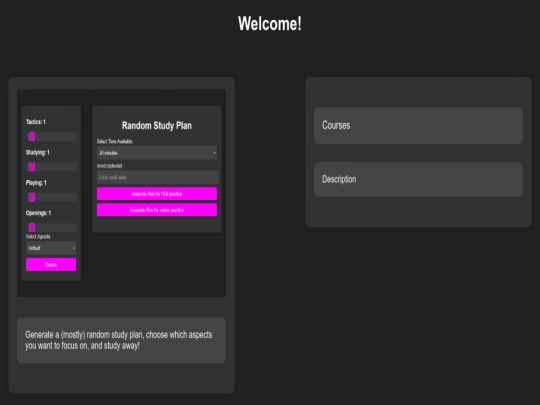Open the Select Agenda dropdown
Viewport: 540px width, 405px height.
pos(51,248)
